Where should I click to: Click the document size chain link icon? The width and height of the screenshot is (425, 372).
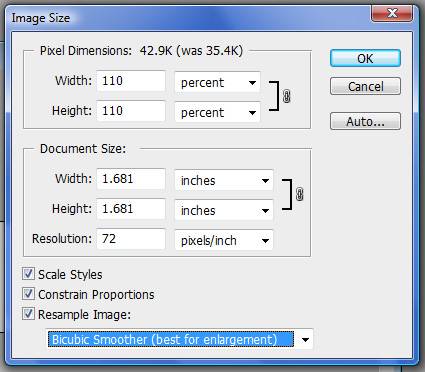click(299, 194)
